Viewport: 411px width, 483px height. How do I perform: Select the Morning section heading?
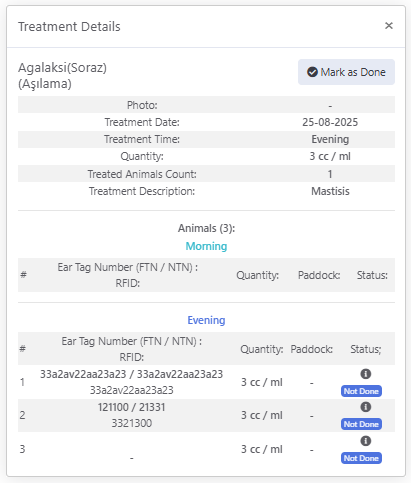tap(206, 246)
